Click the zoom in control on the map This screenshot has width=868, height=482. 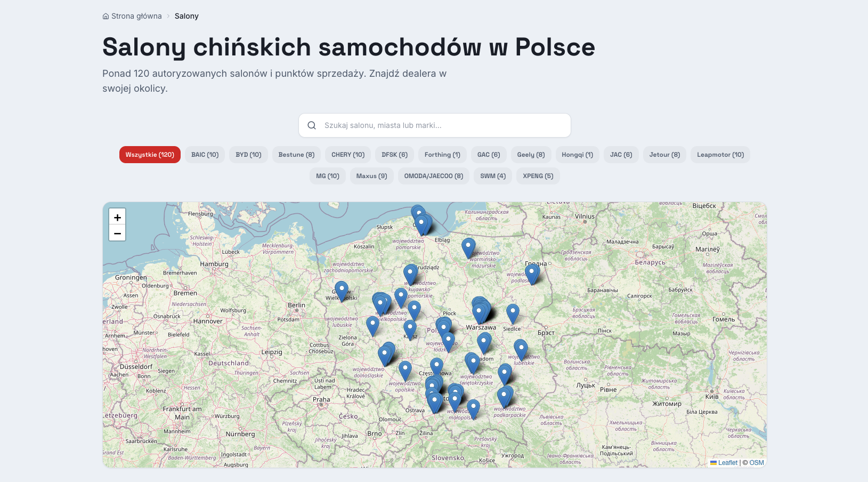[117, 216]
